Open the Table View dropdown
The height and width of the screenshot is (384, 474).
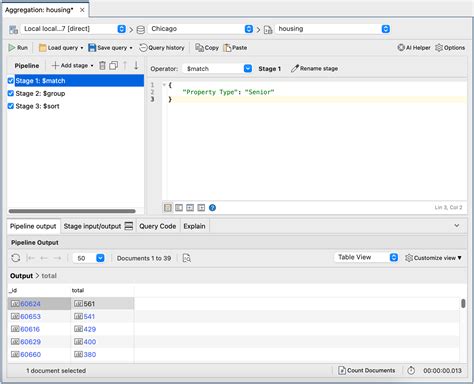point(366,257)
